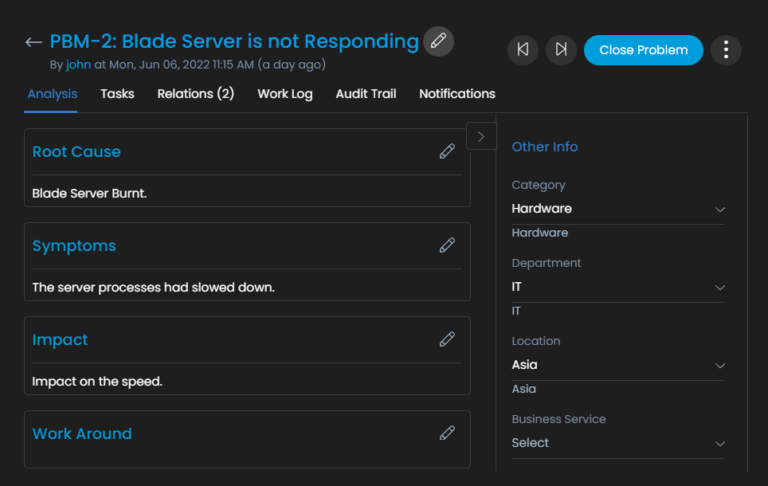Screen dimensions: 768x486
Task: Click the john user link
Action: pos(79,65)
